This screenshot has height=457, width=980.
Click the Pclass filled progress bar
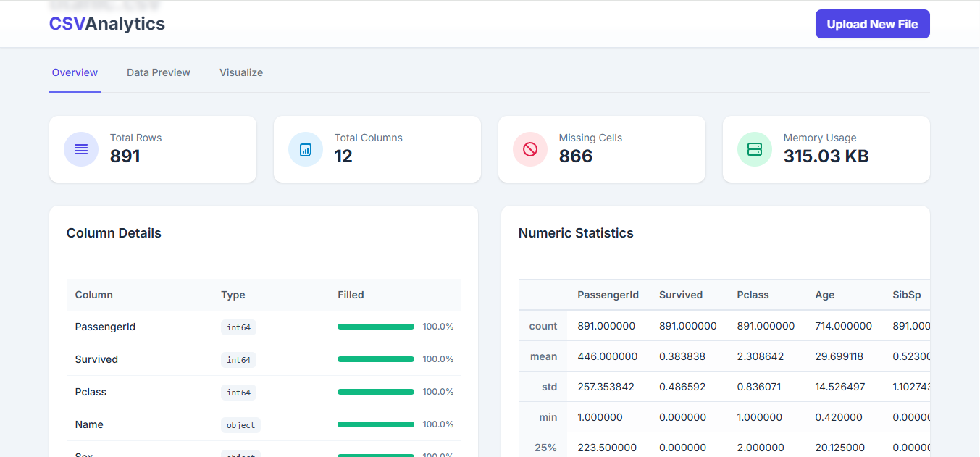coord(376,392)
